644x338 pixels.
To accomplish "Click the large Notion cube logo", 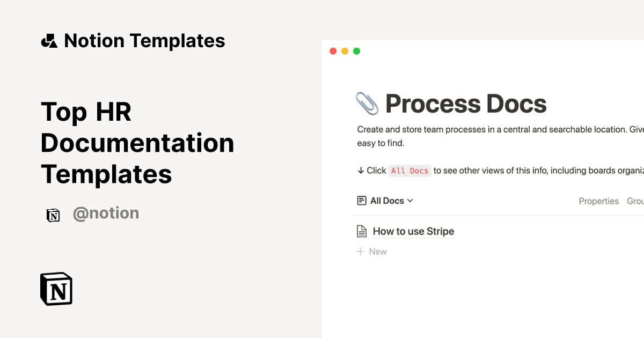I will (56, 289).
